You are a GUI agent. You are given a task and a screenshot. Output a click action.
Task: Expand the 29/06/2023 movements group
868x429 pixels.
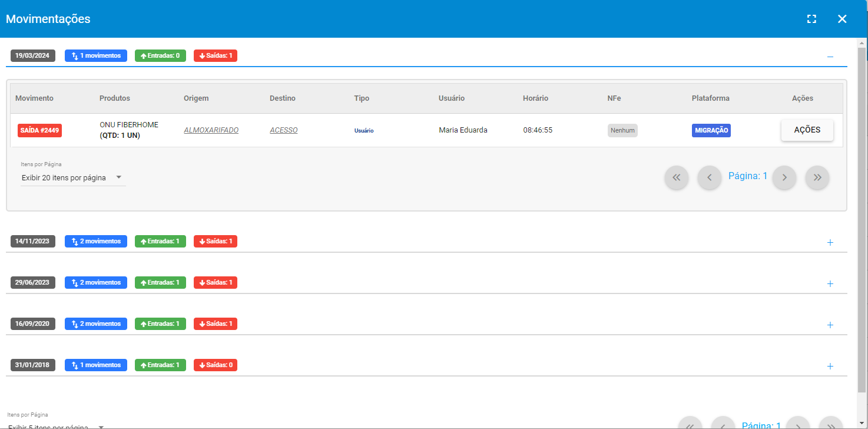click(830, 283)
